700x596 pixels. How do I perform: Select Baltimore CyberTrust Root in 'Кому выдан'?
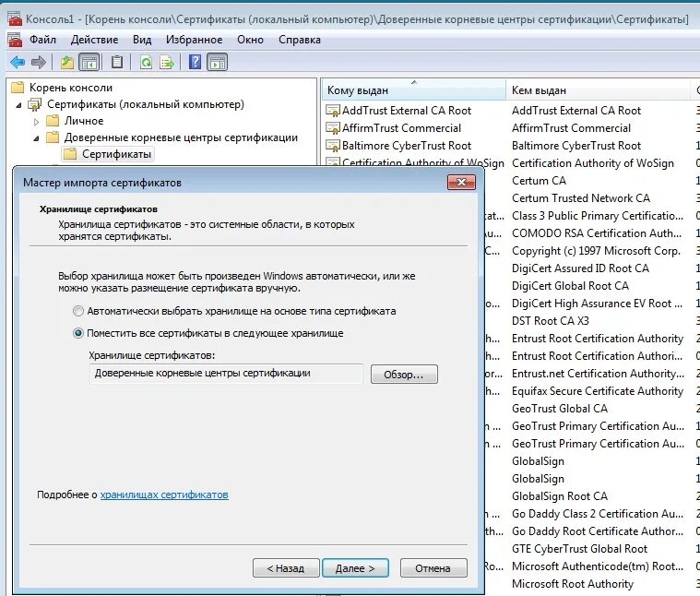(x=407, y=146)
